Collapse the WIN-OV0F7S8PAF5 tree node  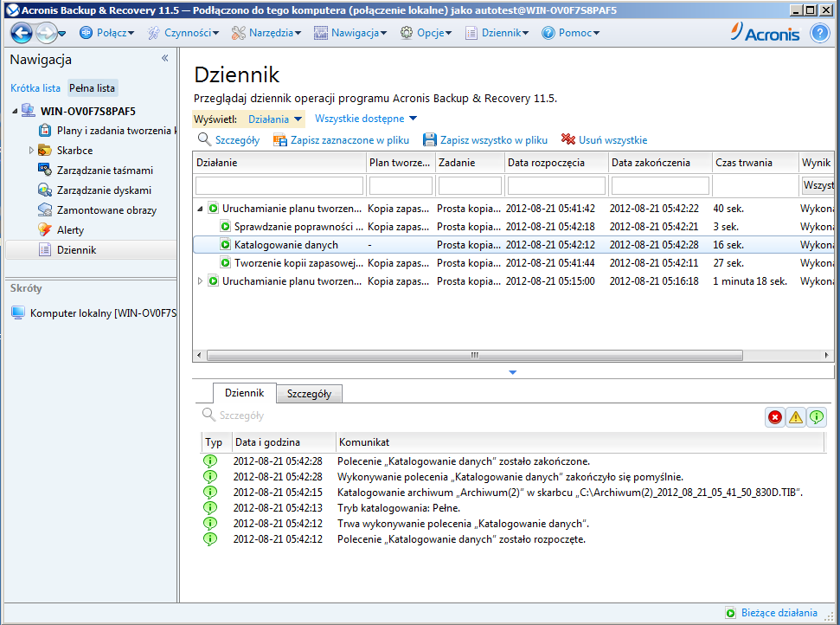[x=15, y=112]
